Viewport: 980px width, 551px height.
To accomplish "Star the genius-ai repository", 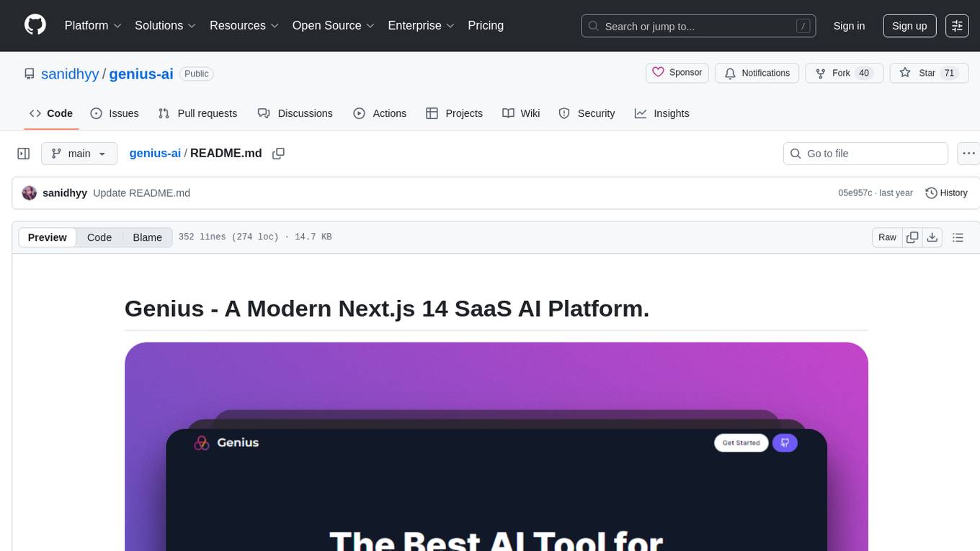I will click(x=927, y=73).
